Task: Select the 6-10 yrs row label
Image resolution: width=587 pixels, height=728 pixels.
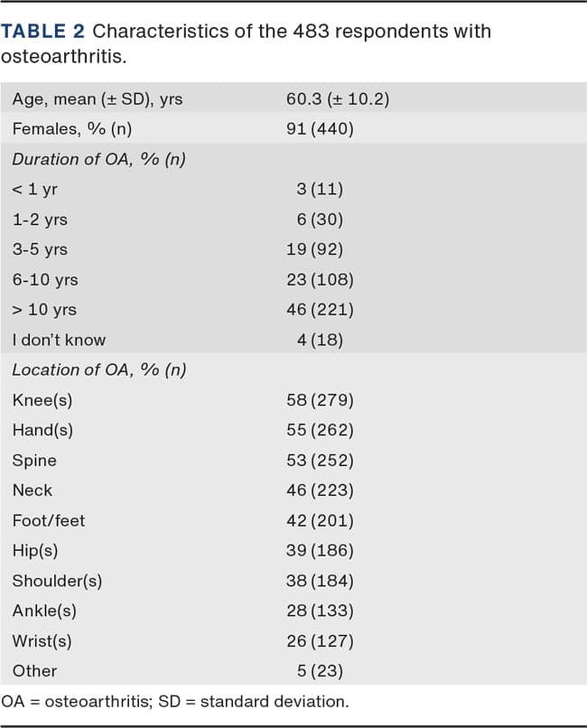Action: click(x=45, y=280)
